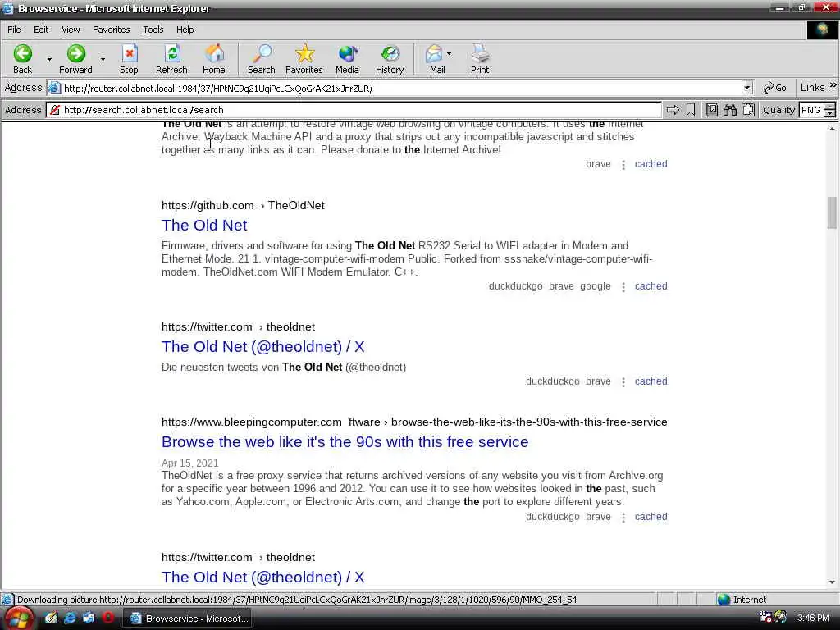Open cached version of bleepingcomputer result
Screen dimensions: 840x630
651,517
